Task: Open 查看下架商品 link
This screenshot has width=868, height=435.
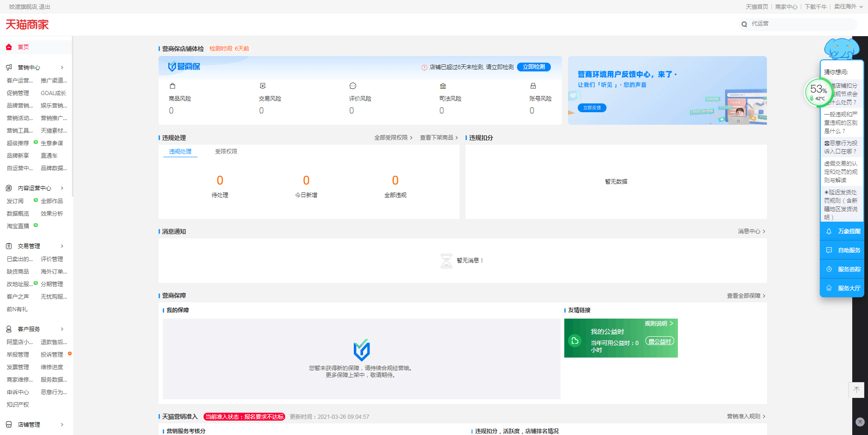Action: [x=439, y=138]
